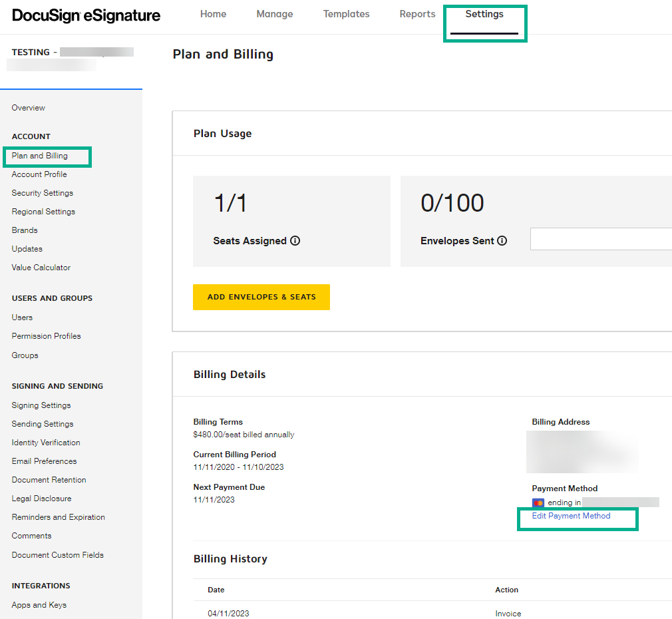Click the DocuSign eSignature logo
This screenshot has height=619, width=672.
click(86, 15)
